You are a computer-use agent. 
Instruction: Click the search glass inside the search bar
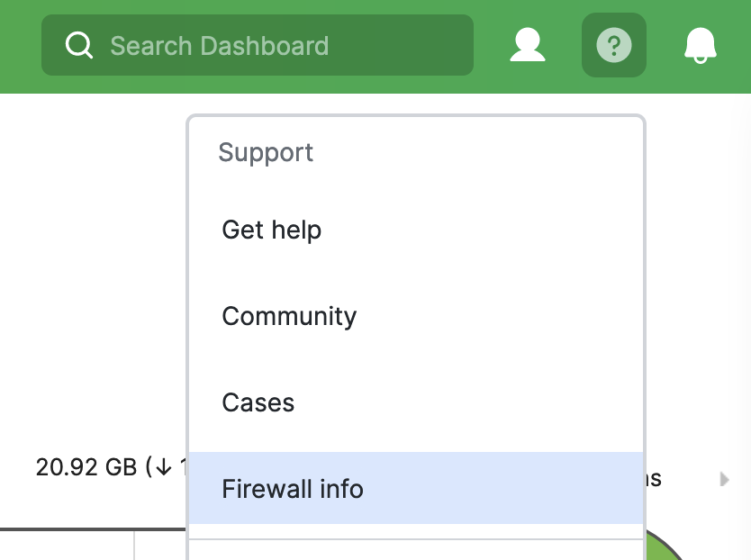pyautogui.click(x=79, y=45)
